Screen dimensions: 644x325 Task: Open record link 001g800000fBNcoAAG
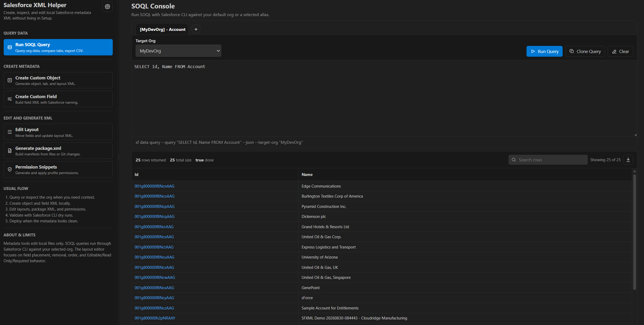click(x=155, y=196)
